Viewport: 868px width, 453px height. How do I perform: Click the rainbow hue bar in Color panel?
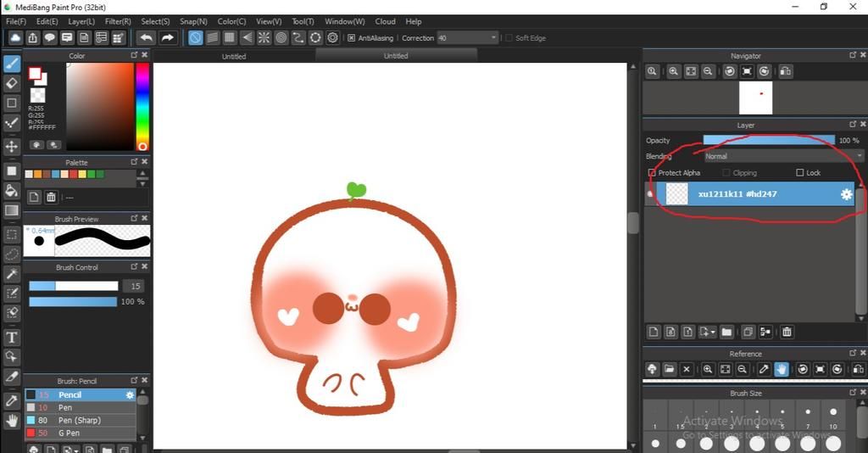142,106
